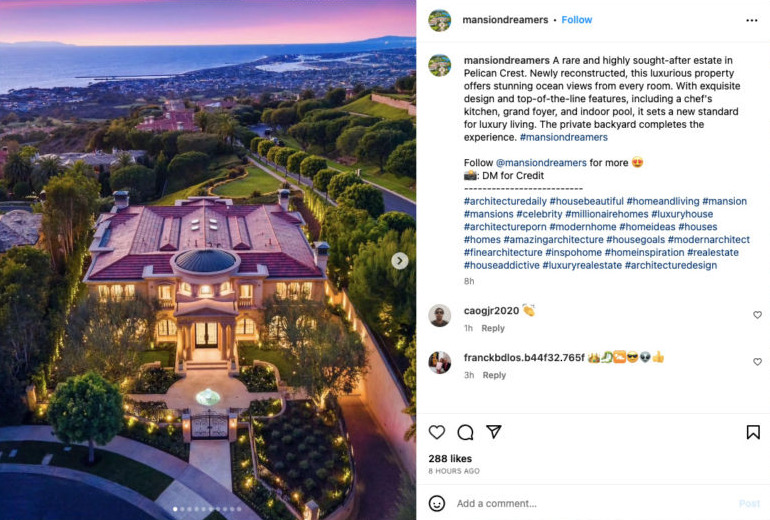Screen dimensions: 770x520
Task: Open @mansiondreamers mention link
Action: [541, 163]
